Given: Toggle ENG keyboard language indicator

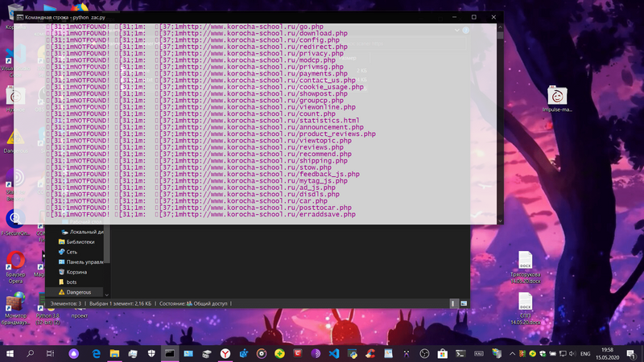Looking at the screenshot, I should pyautogui.click(x=585, y=353).
